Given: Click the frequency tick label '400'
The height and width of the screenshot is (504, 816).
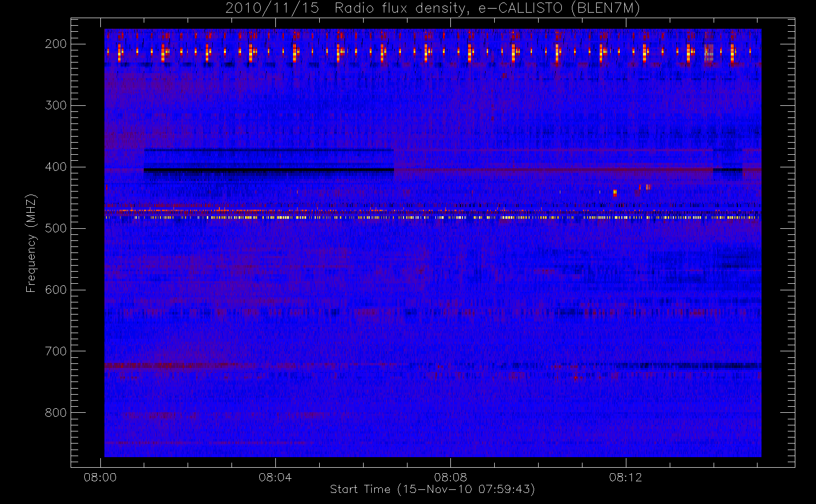Looking at the screenshot, I should tap(56, 167).
